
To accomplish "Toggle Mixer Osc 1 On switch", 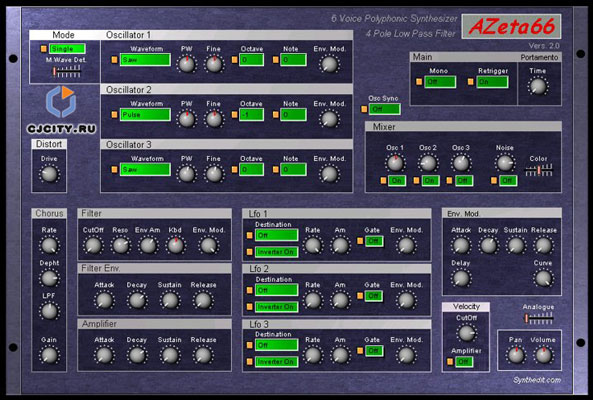I will 396,180.
